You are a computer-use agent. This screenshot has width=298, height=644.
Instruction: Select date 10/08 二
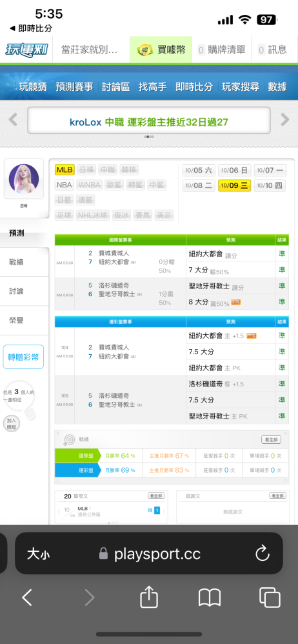click(x=199, y=185)
